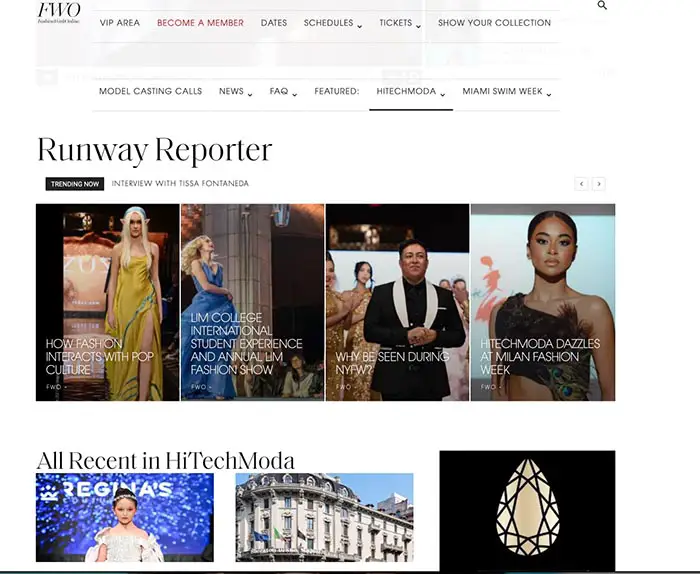Image resolution: width=700 pixels, height=574 pixels.
Task: Click Show Your Collection link
Action: tap(494, 23)
